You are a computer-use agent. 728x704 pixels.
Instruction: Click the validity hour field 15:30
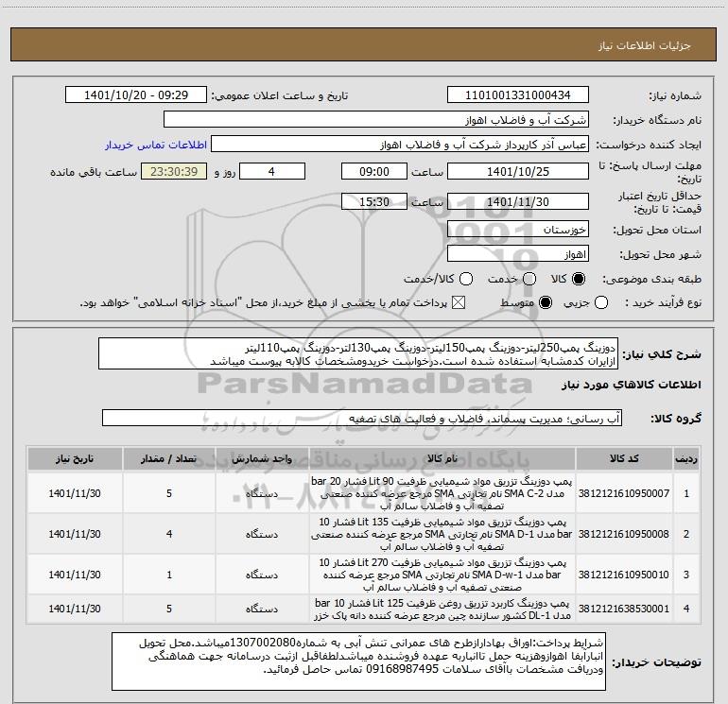(x=374, y=201)
